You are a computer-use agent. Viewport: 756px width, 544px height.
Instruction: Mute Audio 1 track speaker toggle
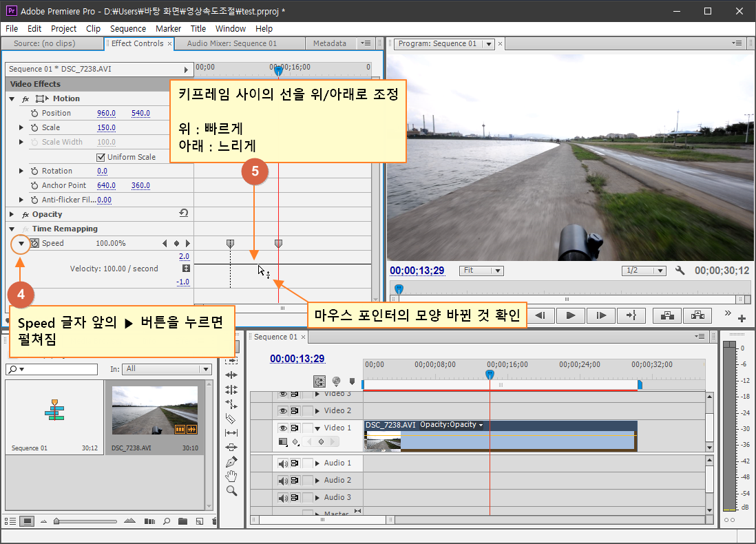click(x=283, y=463)
